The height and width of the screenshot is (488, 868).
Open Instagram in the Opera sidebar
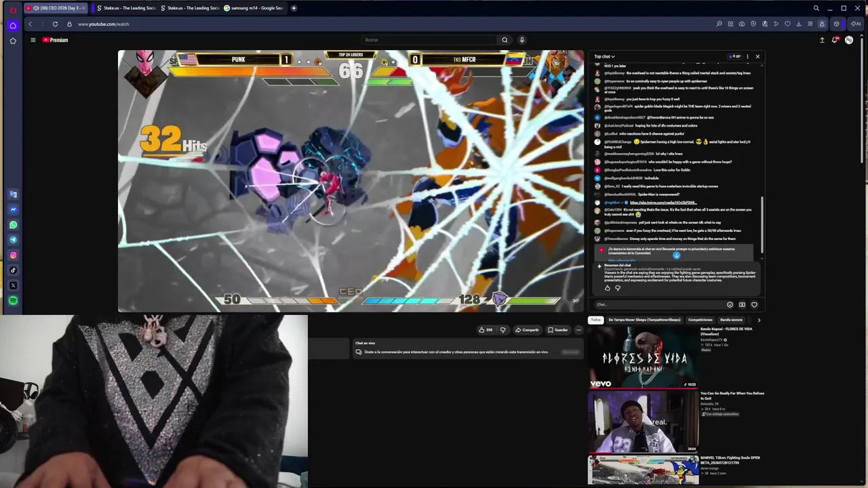point(13,255)
